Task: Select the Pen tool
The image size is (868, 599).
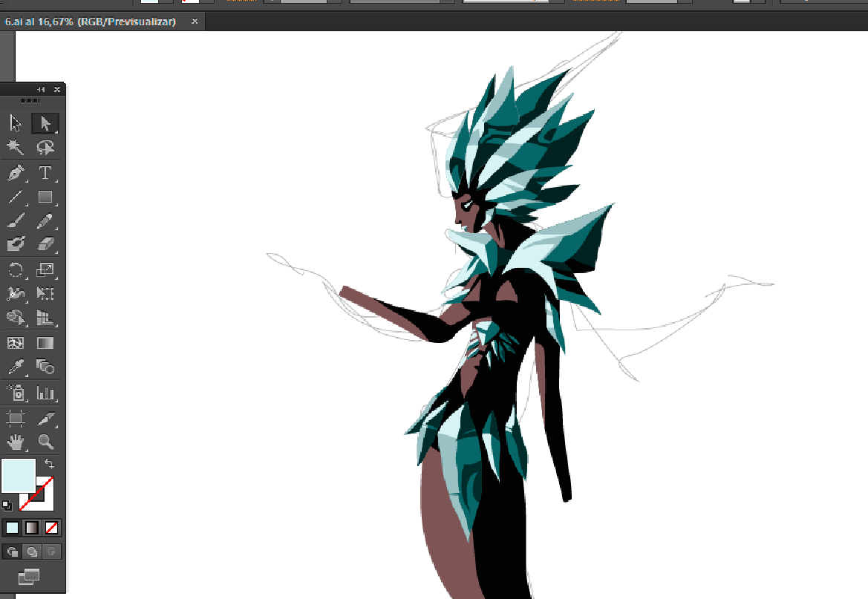Action: coord(16,173)
